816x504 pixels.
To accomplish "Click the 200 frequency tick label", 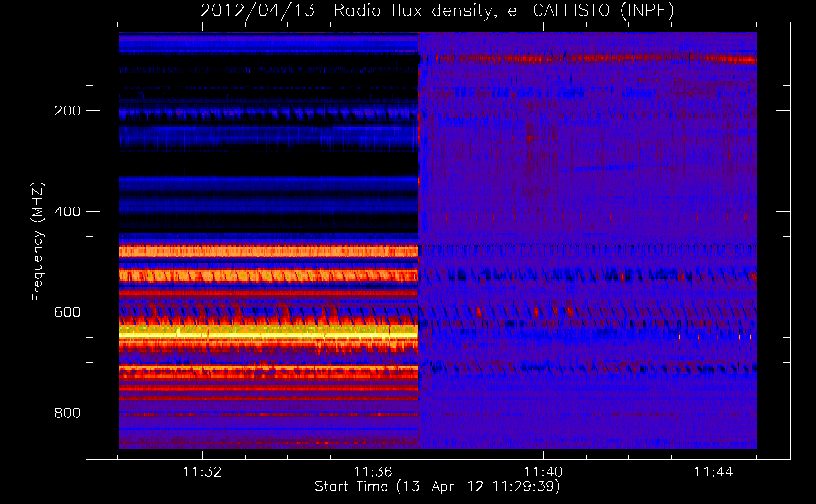I will click(68, 111).
